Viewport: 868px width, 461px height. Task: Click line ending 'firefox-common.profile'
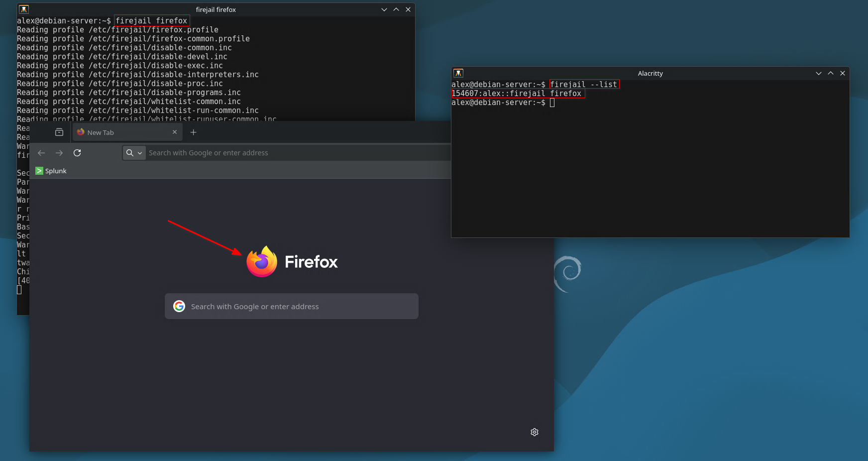click(x=133, y=39)
